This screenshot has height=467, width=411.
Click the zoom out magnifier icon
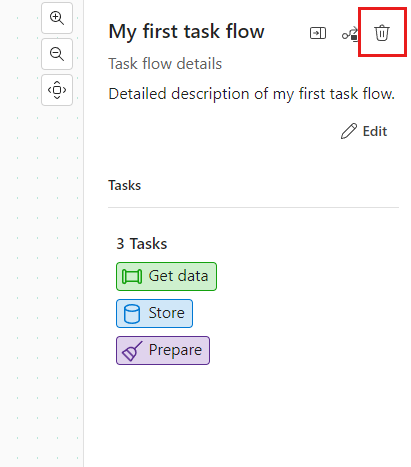(57, 54)
